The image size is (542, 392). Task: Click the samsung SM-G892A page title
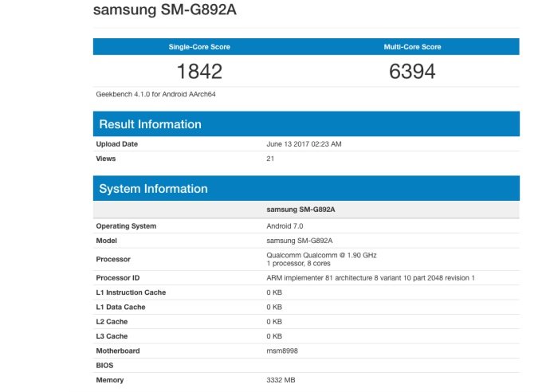(165, 10)
